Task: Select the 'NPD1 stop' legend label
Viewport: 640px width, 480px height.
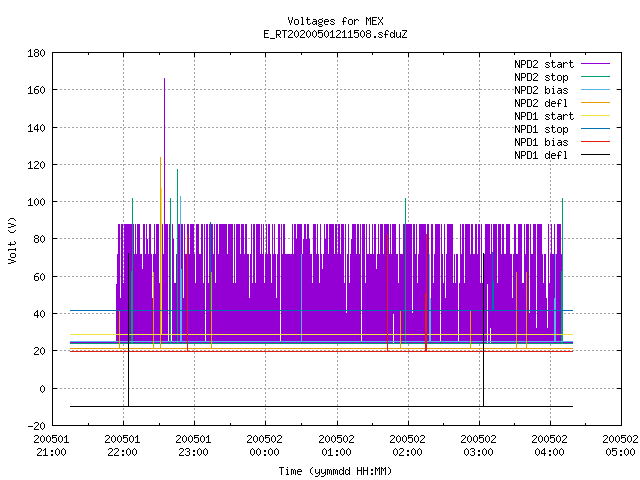Action: [541, 129]
